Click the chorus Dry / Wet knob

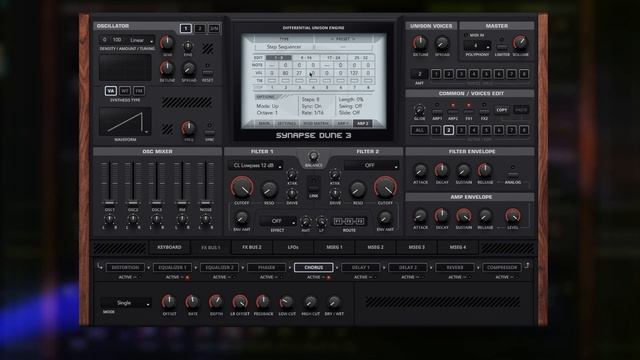pyautogui.click(x=334, y=302)
